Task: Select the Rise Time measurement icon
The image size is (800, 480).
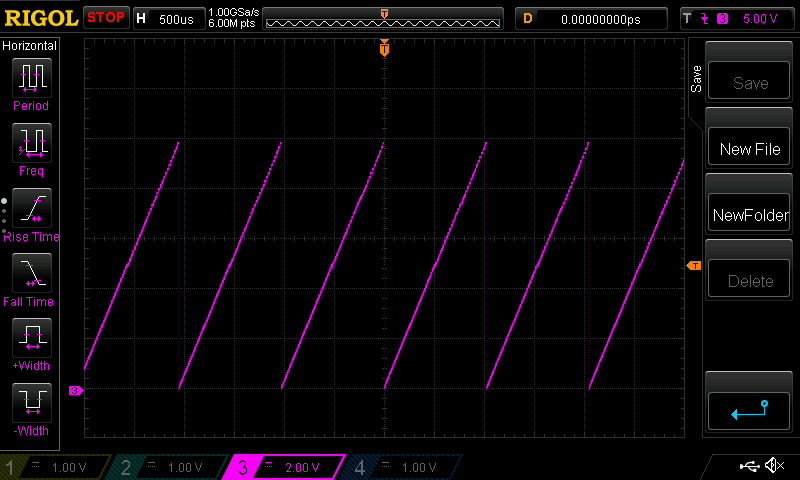Action: (x=32, y=208)
